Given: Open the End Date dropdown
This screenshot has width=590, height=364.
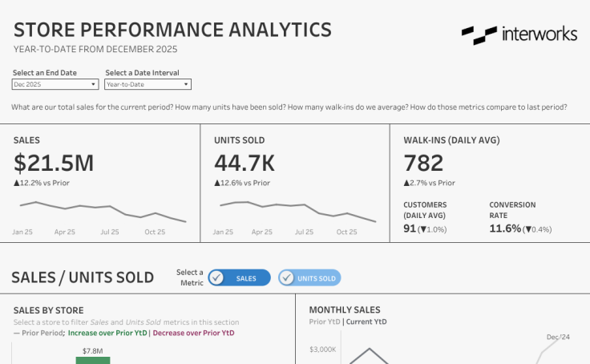Looking at the screenshot, I should coord(55,84).
